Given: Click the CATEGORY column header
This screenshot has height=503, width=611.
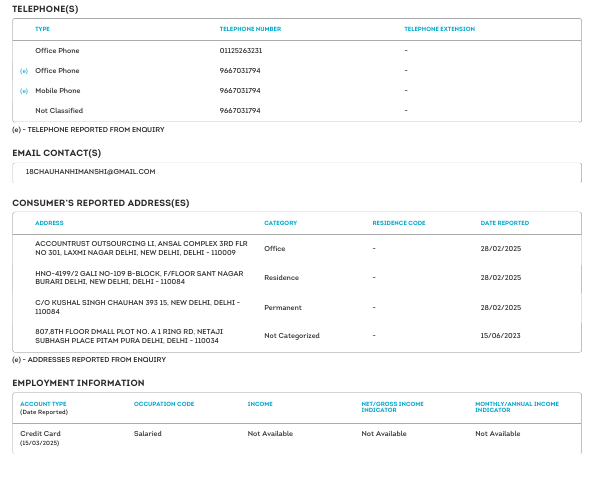Looking at the screenshot, I should (x=281, y=223).
